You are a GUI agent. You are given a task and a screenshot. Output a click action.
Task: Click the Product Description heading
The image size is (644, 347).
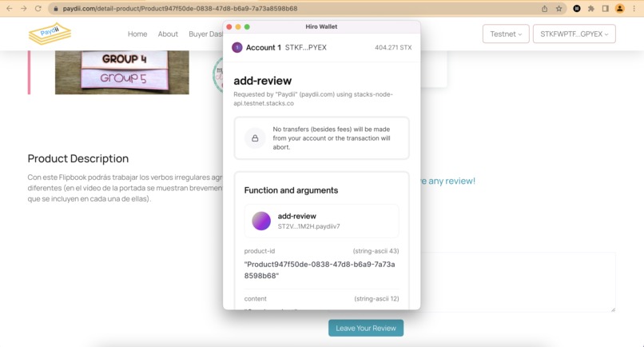[78, 158]
